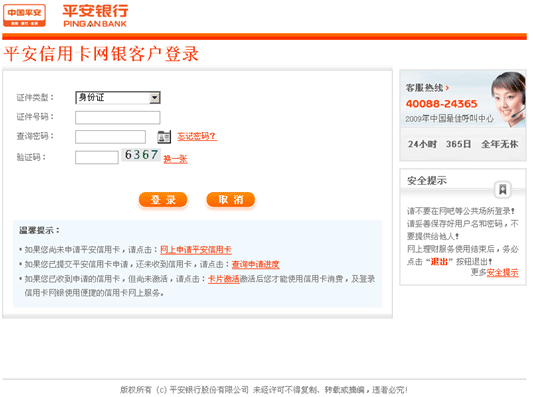
Task: Open 网上申请平安信用卡 link
Action: pyautogui.click(x=196, y=250)
